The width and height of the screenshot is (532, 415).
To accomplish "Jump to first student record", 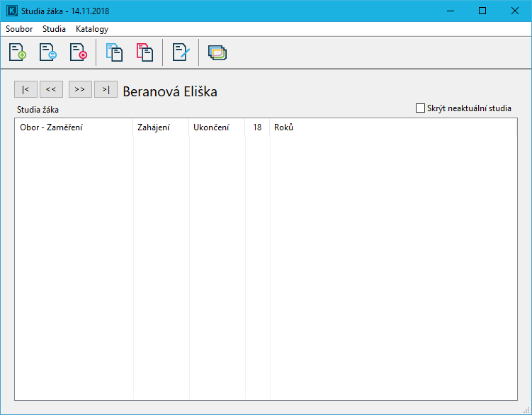I will tap(26, 89).
